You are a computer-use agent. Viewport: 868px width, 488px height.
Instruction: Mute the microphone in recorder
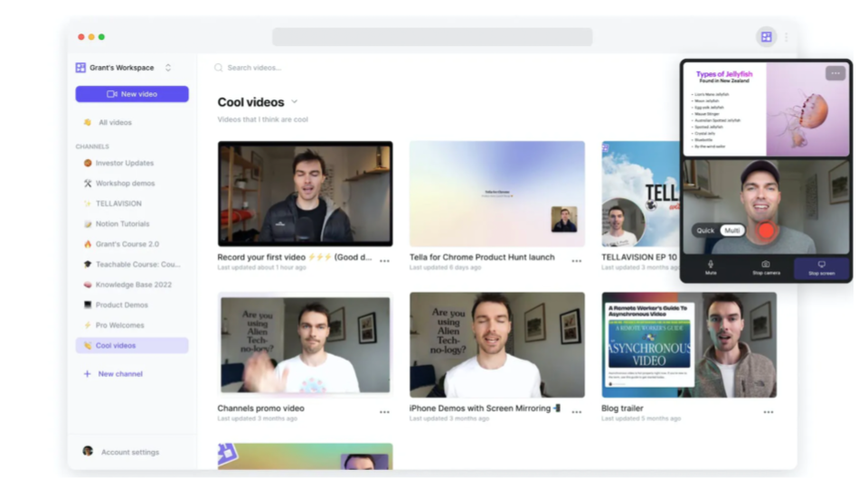pos(711,268)
